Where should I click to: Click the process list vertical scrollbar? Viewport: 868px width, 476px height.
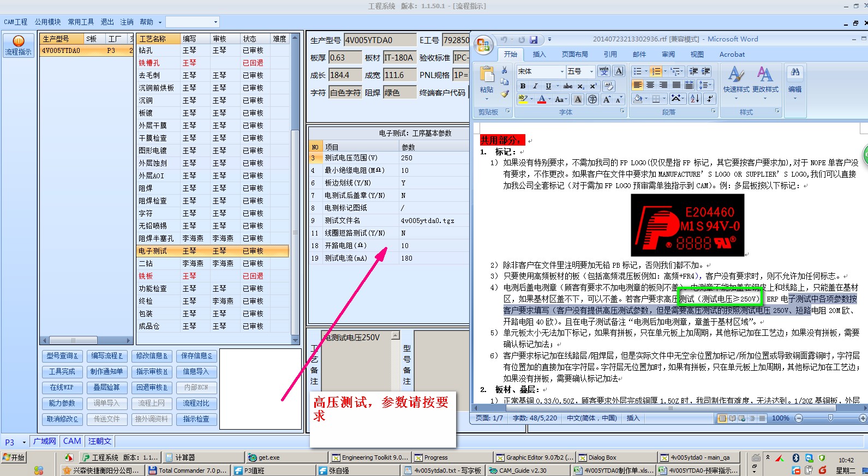pos(295,189)
